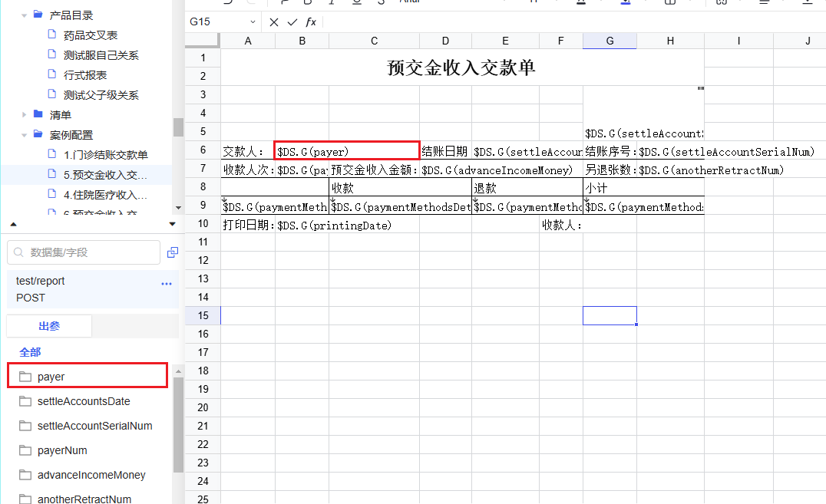Select the 打印日期 cell in row 10
The height and width of the screenshot is (504, 826).
(x=248, y=225)
